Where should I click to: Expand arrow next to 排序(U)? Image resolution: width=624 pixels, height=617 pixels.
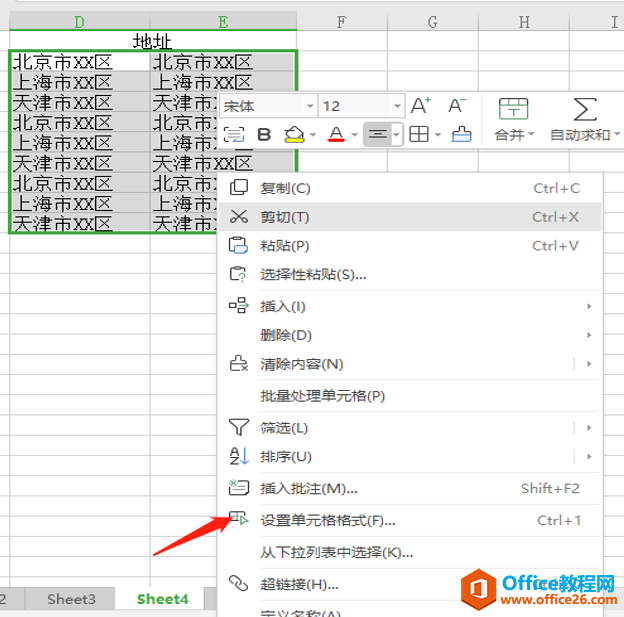589,457
